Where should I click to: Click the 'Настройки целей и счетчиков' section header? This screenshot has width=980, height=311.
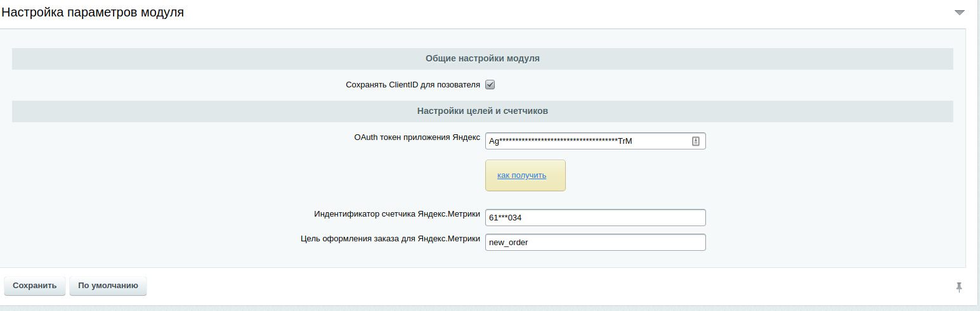pos(482,111)
